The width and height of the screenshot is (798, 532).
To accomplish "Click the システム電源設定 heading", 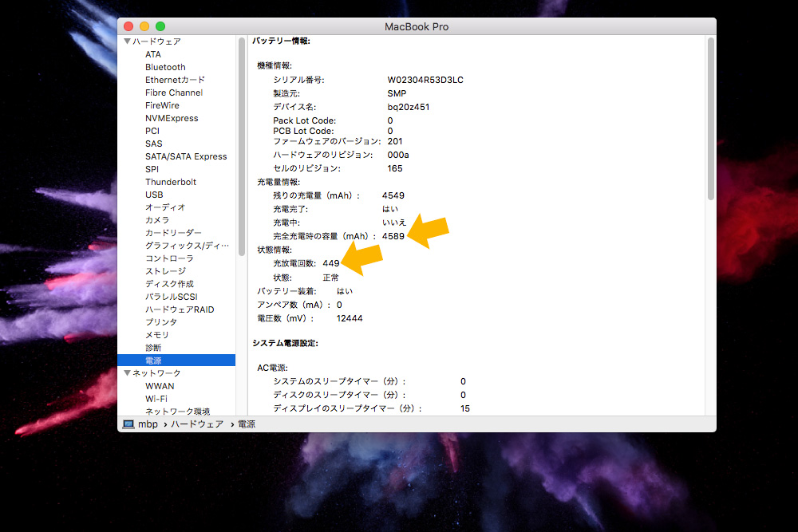I will tap(286, 343).
